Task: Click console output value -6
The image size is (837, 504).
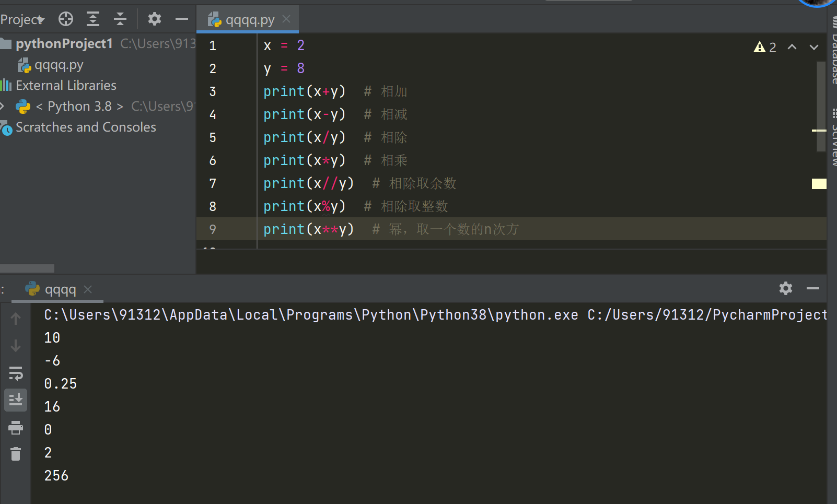Action: (x=52, y=361)
